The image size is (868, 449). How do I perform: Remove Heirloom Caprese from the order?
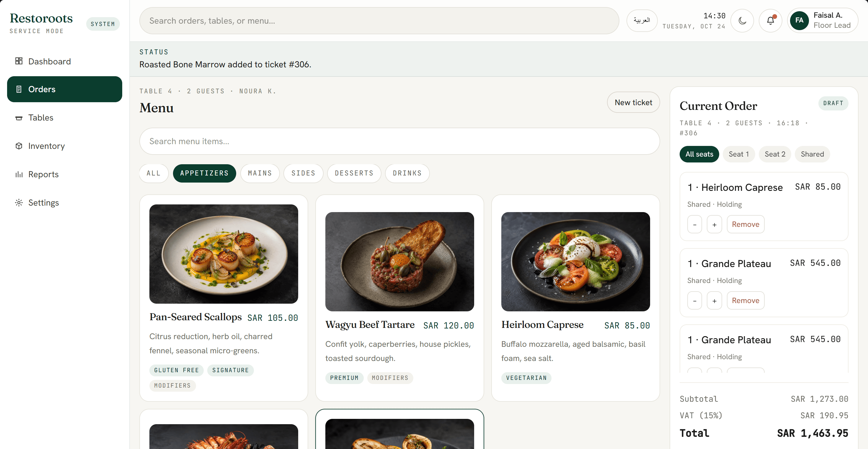click(745, 224)
